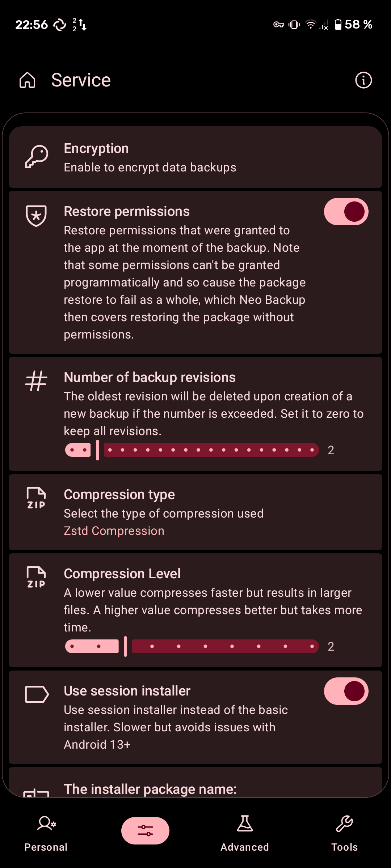Click the session installer label icon
391x868 pixels.
[x=36, y=694]
